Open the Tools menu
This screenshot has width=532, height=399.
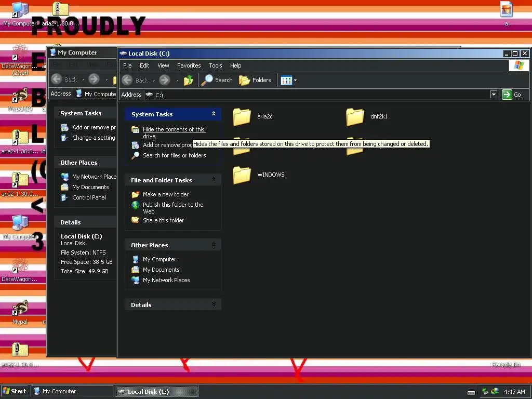point(216,65)
